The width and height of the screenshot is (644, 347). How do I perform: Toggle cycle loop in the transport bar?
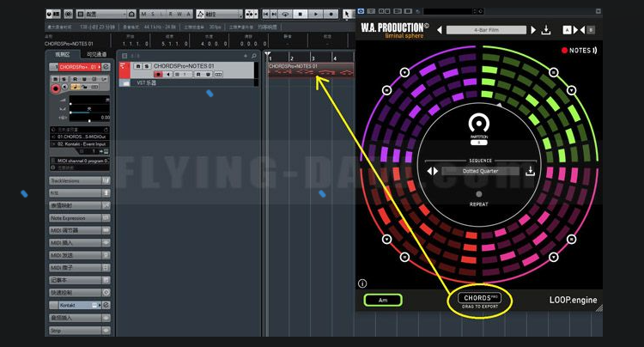point(285,14)
